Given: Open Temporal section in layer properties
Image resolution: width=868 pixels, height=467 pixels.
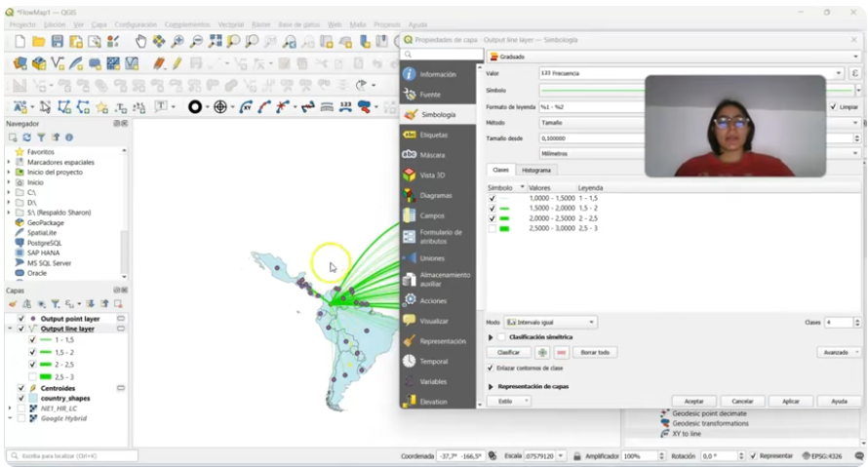Looking at the screenshot, I should tap(437, 362).
